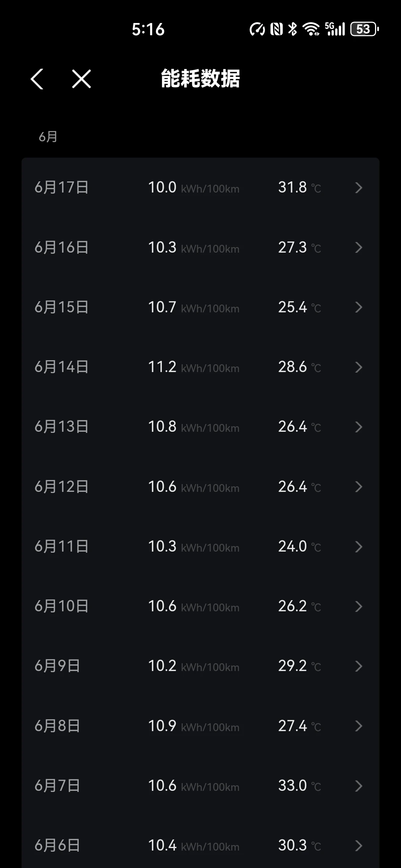This screenshot has height=868, width=401.
Task: Tap the Bluetooth status icon
Action: pyautogui.click(x=293, y=29)
